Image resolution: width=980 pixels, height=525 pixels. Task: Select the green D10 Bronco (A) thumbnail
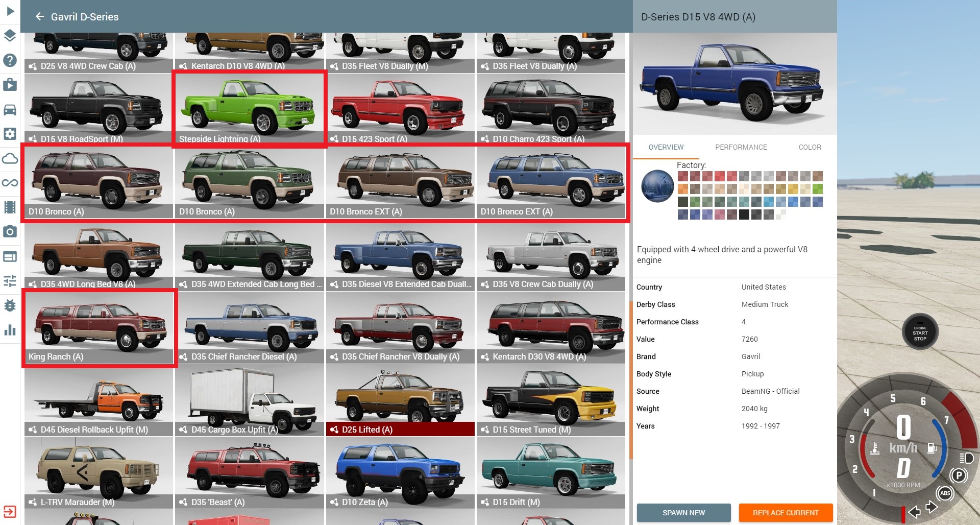pyautogui.click(x=250, y=182)
